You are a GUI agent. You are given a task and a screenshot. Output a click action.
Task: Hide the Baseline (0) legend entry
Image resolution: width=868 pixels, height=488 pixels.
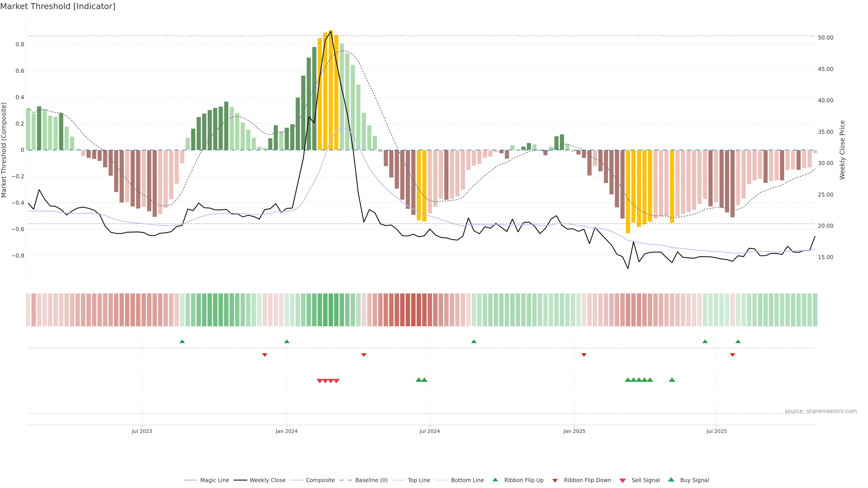pos(371,480)
